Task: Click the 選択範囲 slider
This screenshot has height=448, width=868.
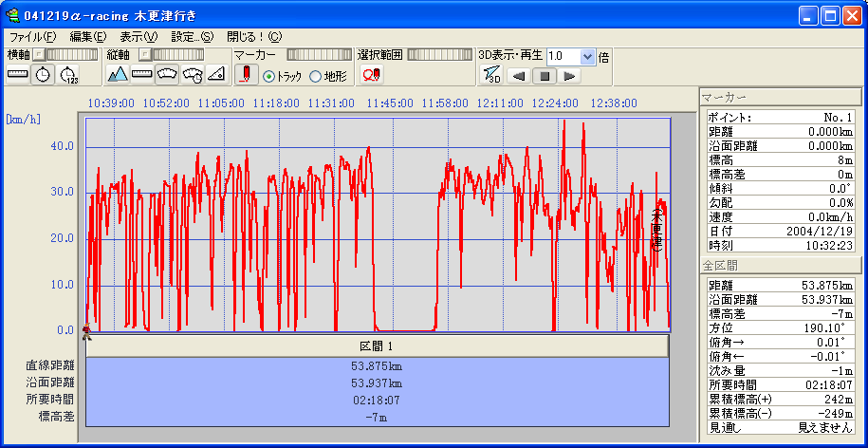Action: tap(440, 55)
